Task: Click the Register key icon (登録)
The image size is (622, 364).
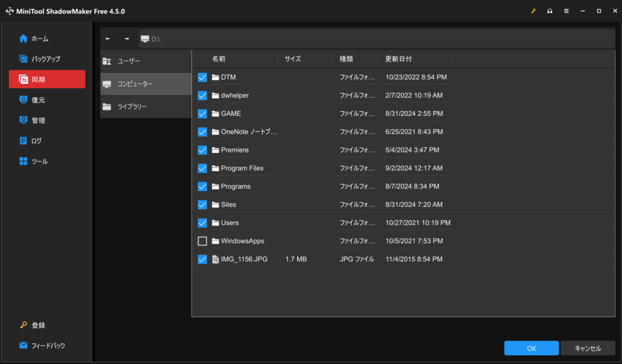Action: coord(24,325)
